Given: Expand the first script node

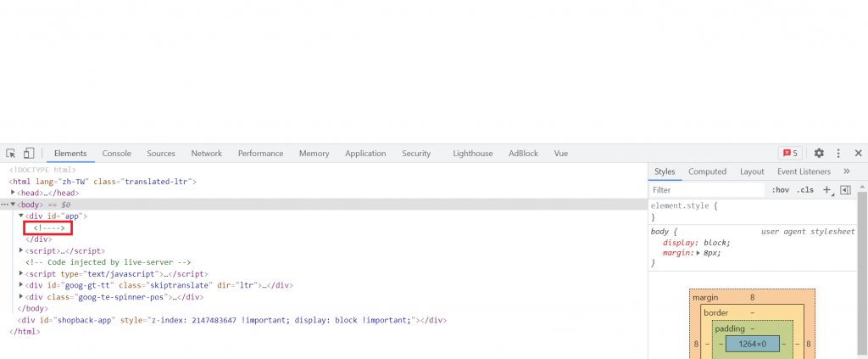Looking at the screenshot, I should tap(21, 250).
